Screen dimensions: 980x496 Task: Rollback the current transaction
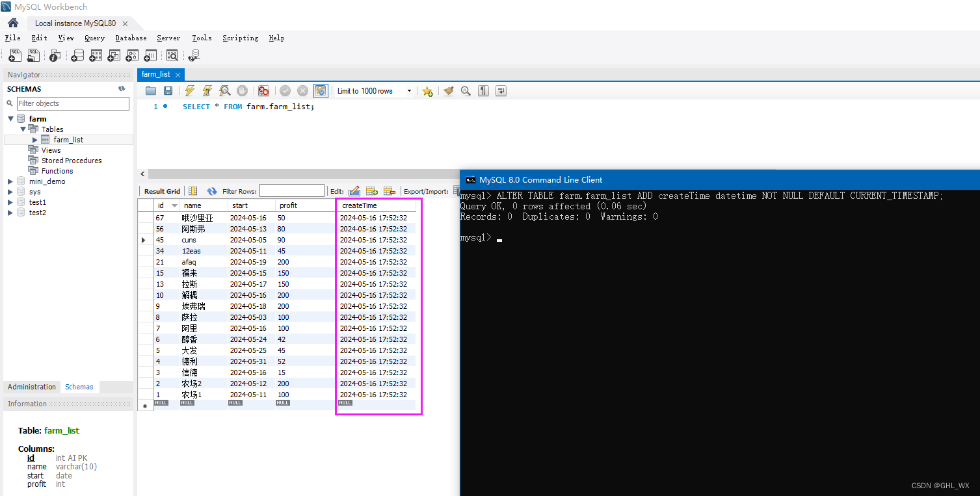[302, 91]
